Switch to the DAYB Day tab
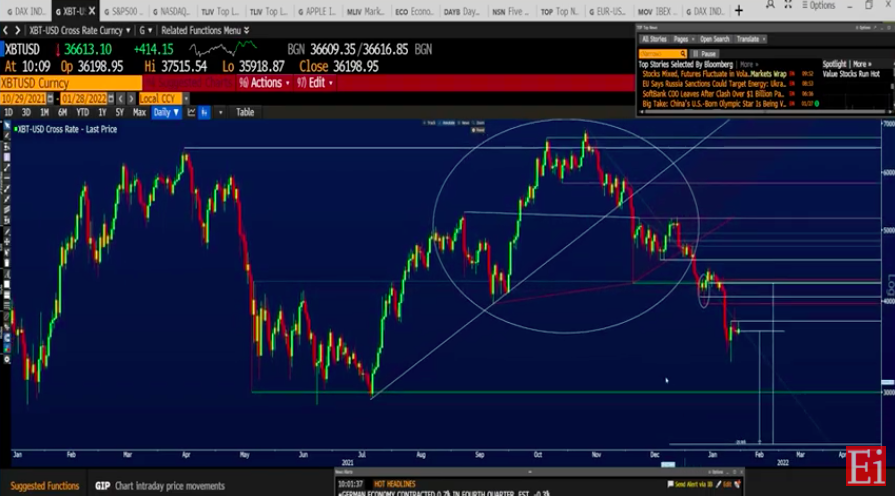Screen dimensions: 895x496 pyautogui.click(x=463, y=11)
